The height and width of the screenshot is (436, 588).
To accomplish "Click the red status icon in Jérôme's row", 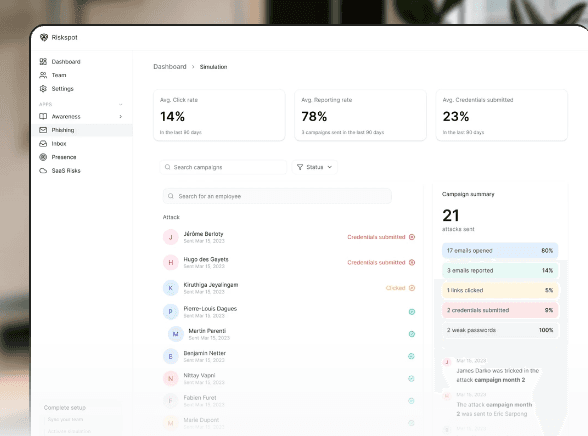I will 412,237.
